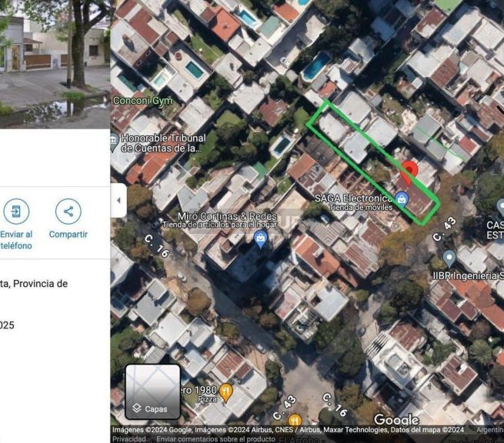Click the Miró Cortinas & Redes label

227,216
